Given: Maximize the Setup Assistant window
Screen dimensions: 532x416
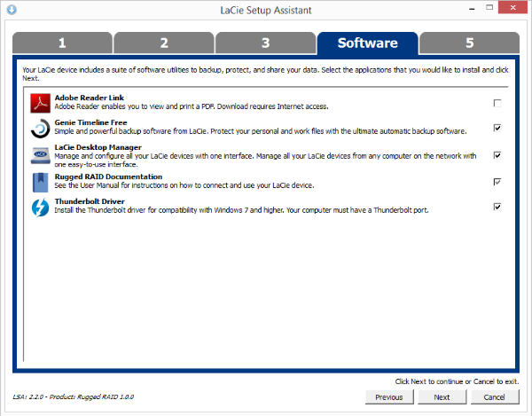Looking at the screenshot, I should click(489, 7).
